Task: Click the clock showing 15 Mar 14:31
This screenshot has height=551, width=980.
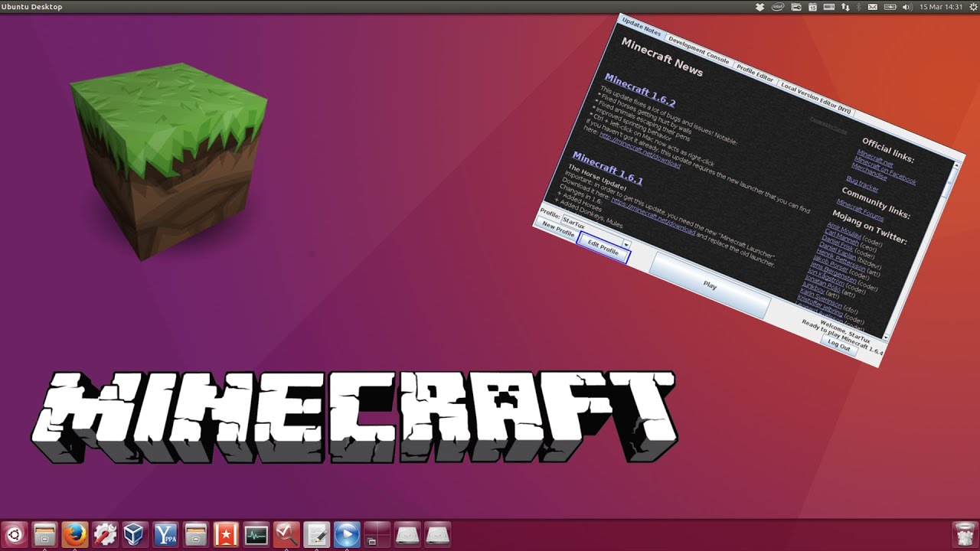Action: 941,7
